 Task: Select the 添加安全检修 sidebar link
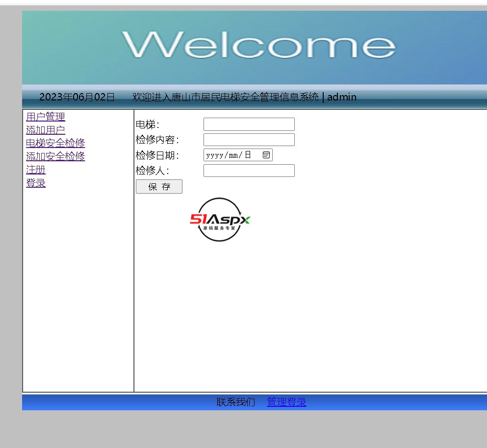pyautogui.click(x=55, y=156)
